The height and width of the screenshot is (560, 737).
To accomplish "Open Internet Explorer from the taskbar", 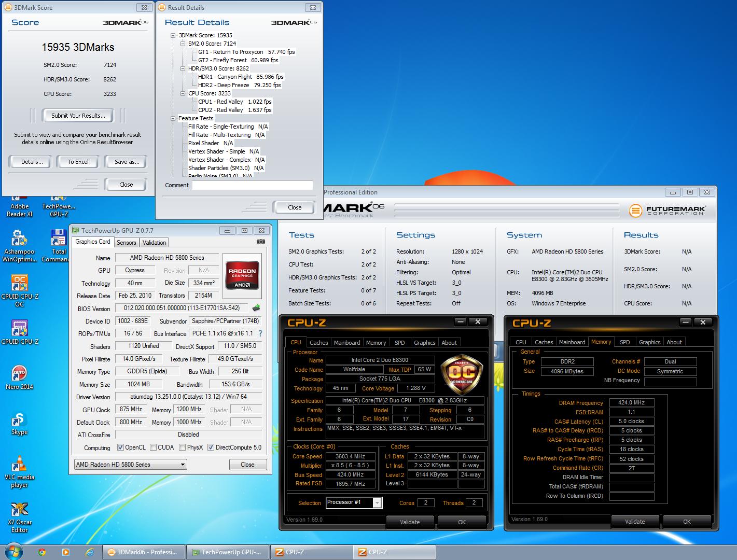I will coord(90,552).
